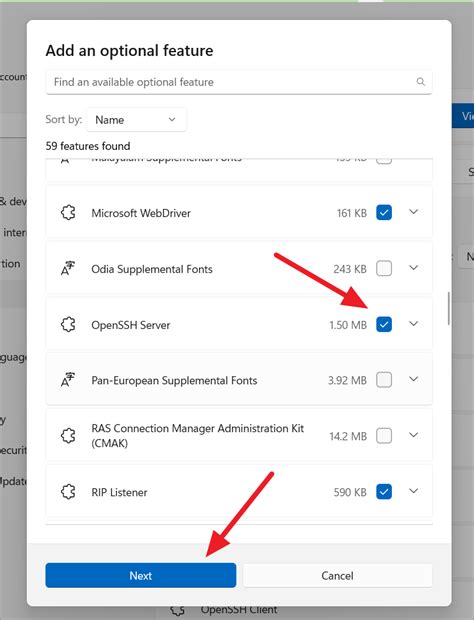This screenshot has height=620, width=474.
Task: Expand Pan-European Supplemental Fonts details chevron
Action: click(x=414, y=379)
